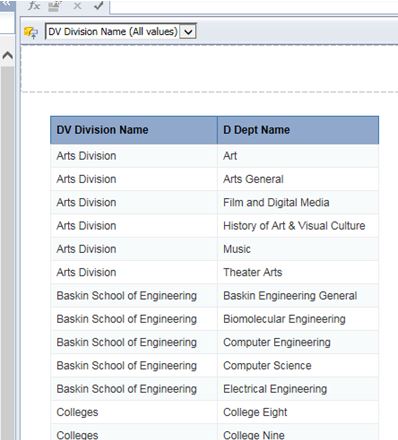This screenshot has width=398, height=440.
Task: Click the College Eight cell
Action: pos(298,412)
